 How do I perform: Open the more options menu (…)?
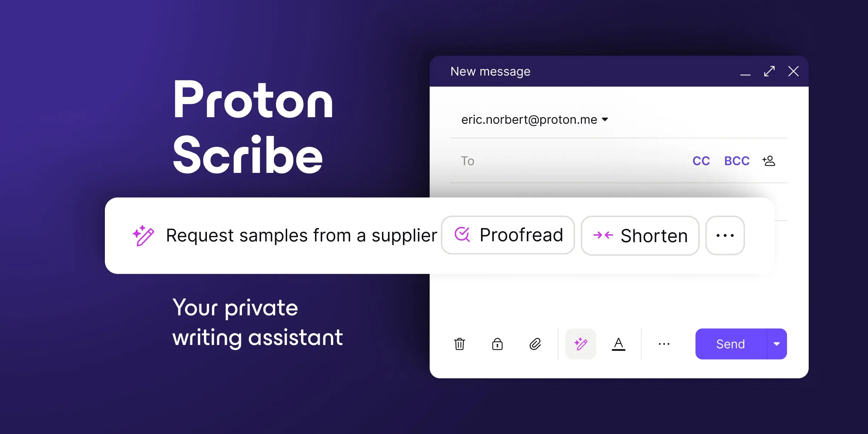pos(725,235)
